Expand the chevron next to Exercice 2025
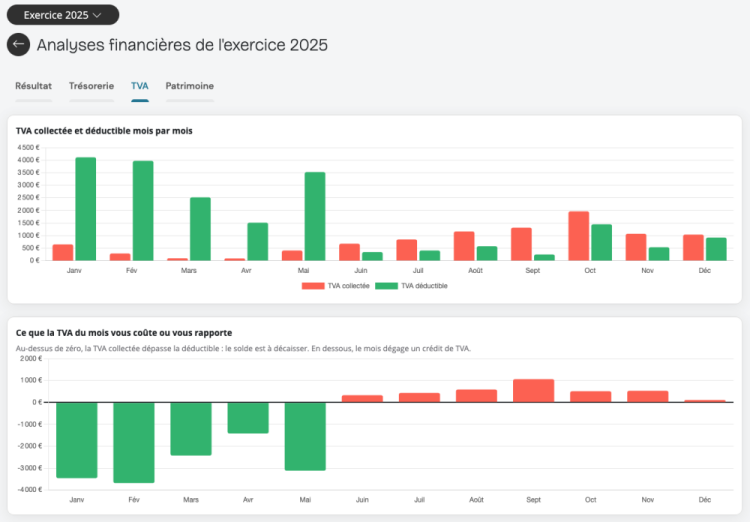Screen dimensions: 750x522 point(97,15)
